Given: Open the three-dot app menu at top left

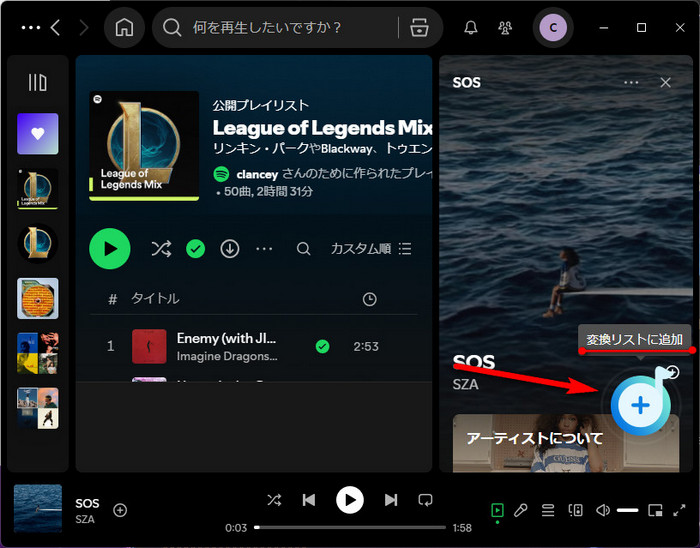Looking at the screenshot, I should (x=31, y=28).
